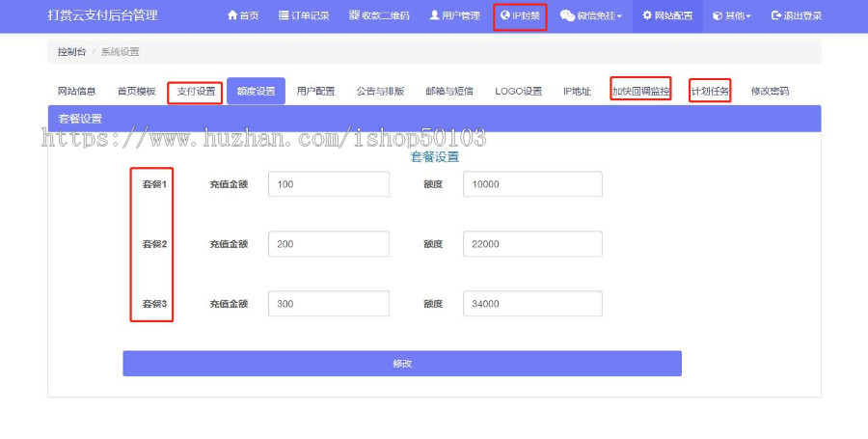This screenshot has width=868, height=439.
Task: Switch to the 首页模板 tab
Action: [137, 92]
